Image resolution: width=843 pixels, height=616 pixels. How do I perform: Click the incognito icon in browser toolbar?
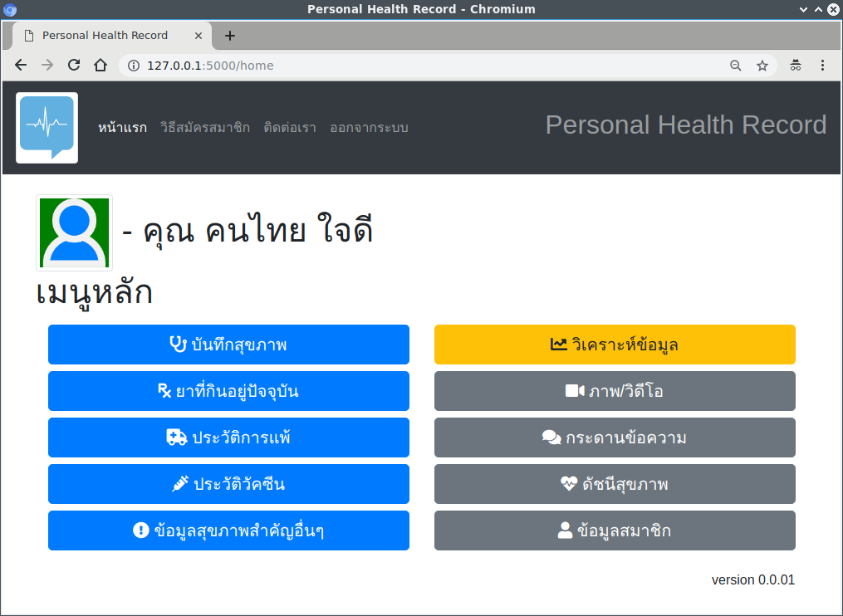(x=795, y=66)
